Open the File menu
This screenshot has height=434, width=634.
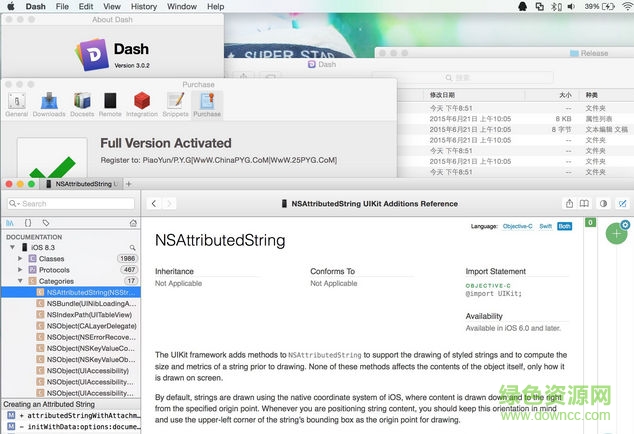[62, 6]
